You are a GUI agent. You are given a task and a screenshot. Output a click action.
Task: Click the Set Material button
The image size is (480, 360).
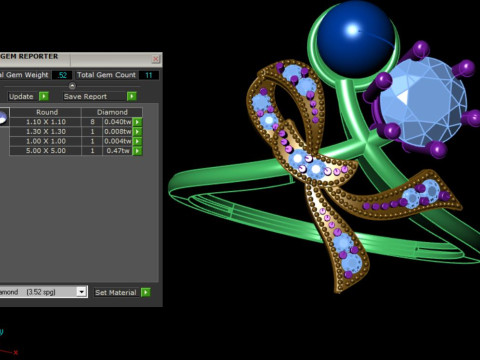point(117,292)
